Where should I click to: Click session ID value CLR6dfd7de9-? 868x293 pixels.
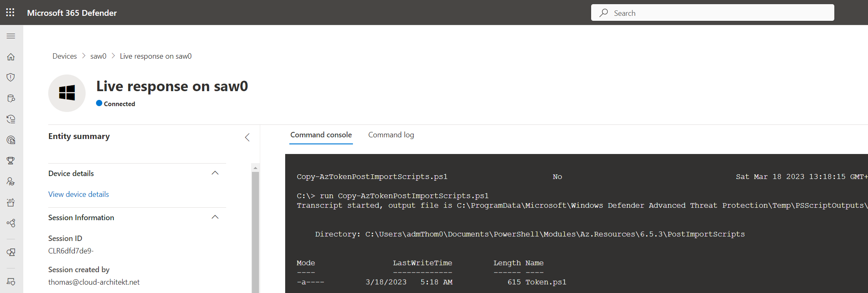coord(71,251)
